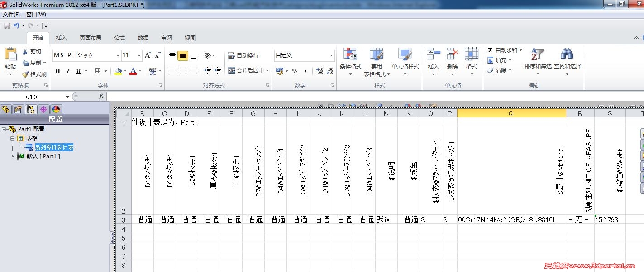Click the large Paste clipboard icon
This screenshot has width=644, height=272.
[10, 54]
